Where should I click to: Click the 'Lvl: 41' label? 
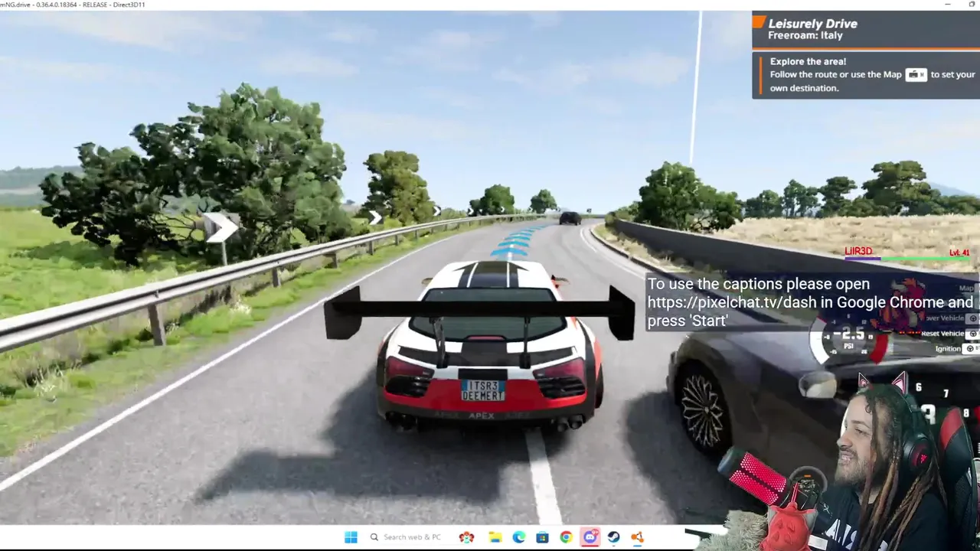pos(959,253)
